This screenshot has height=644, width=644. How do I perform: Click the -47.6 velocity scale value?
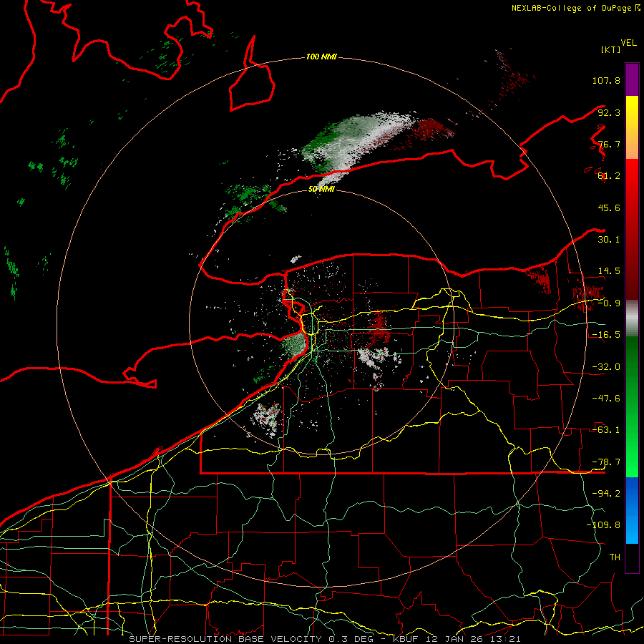coord(606,399)
